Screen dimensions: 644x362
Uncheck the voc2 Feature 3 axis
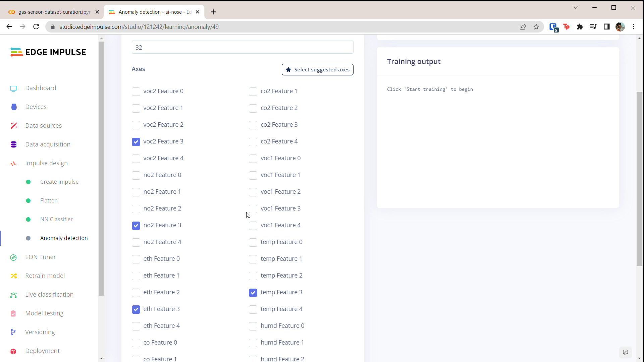tap(136, 142)
